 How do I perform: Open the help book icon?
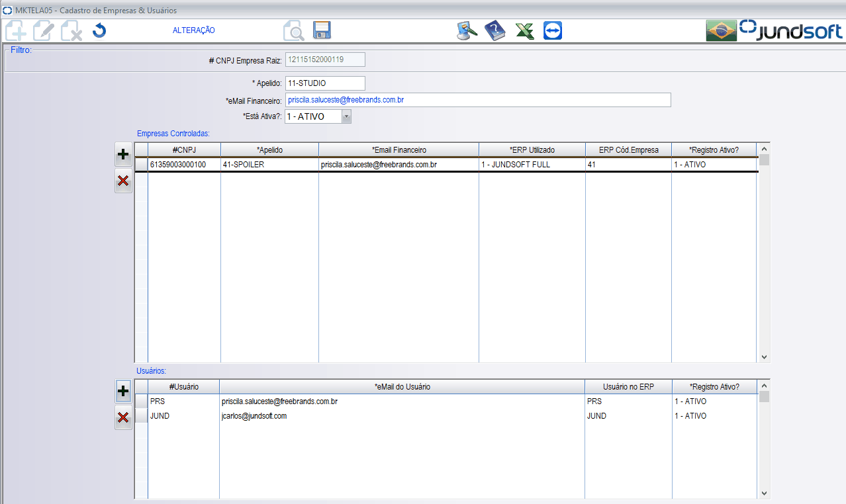click(494, 31)
